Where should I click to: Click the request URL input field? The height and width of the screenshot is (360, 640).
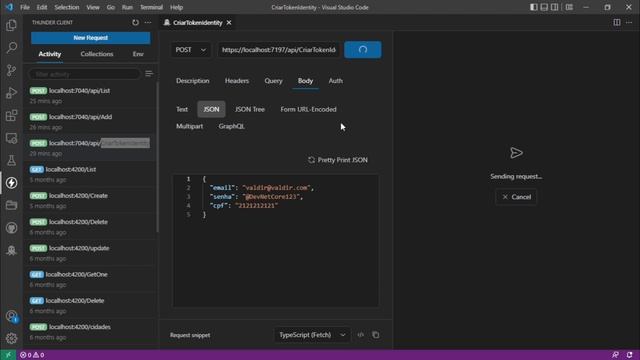(279, 50)
